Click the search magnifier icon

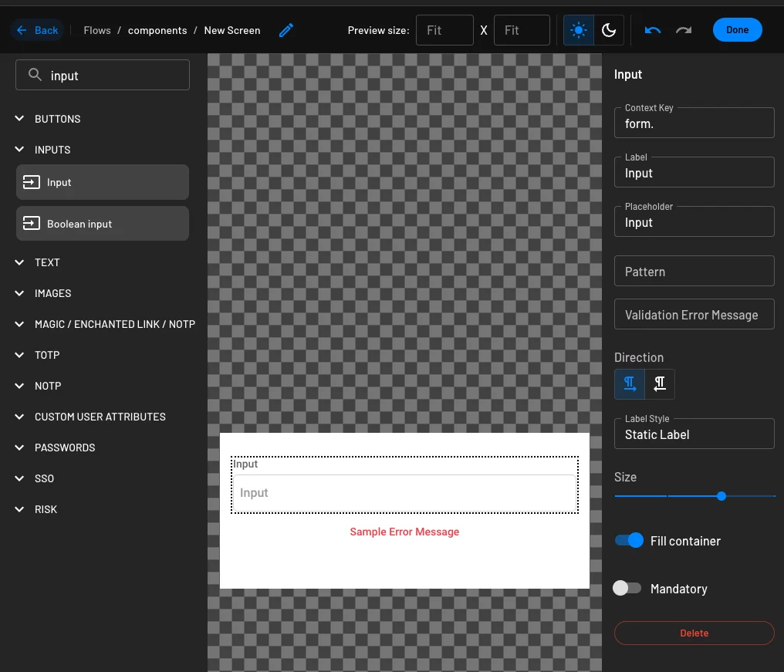(35, 75)
